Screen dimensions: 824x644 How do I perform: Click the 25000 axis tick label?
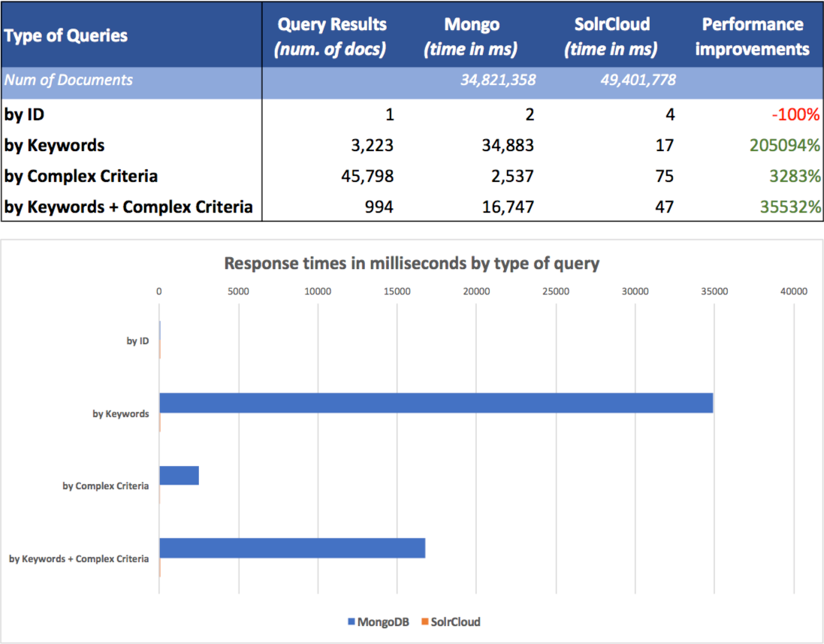click(555, 292)
